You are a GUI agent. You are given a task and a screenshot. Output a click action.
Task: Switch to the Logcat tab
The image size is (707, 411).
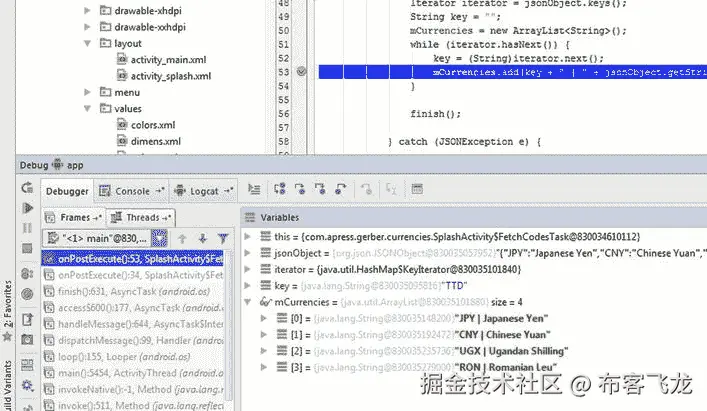pyautogui.click(x=204, y=191)
